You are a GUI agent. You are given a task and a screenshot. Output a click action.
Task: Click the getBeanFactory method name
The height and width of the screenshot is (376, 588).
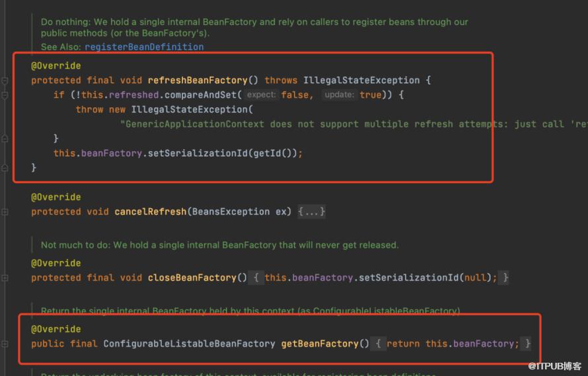(x=320, y=344)
